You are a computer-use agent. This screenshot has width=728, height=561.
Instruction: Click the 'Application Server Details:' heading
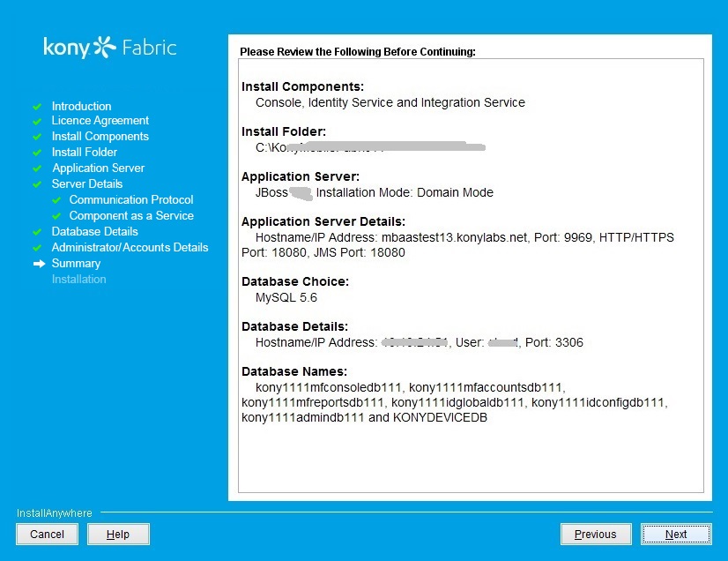[323, 221]
